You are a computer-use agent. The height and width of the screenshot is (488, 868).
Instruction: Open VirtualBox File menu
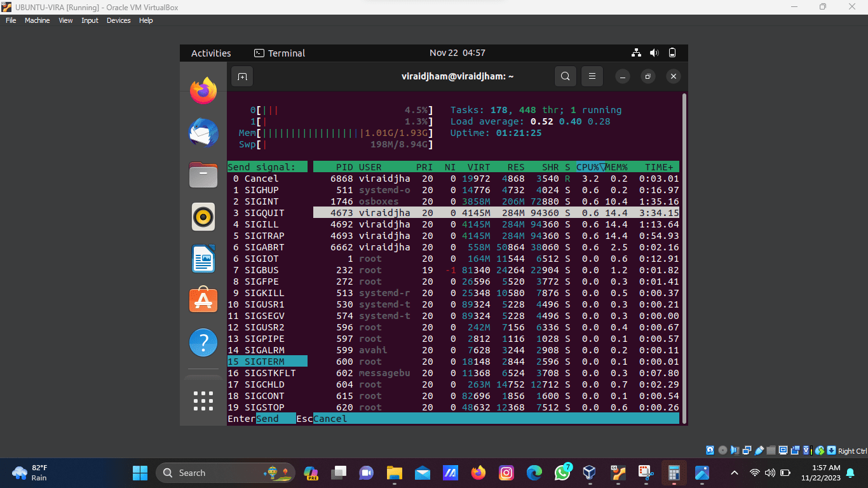[11, 20]
